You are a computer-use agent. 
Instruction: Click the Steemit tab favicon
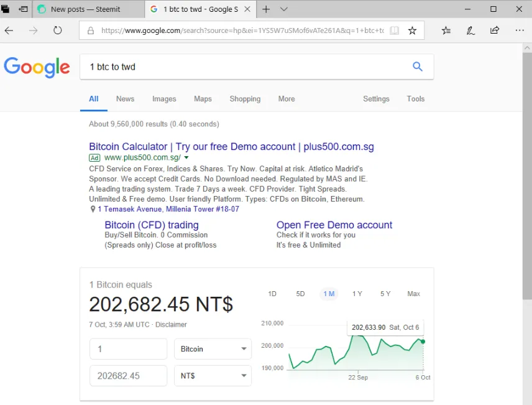42,9
